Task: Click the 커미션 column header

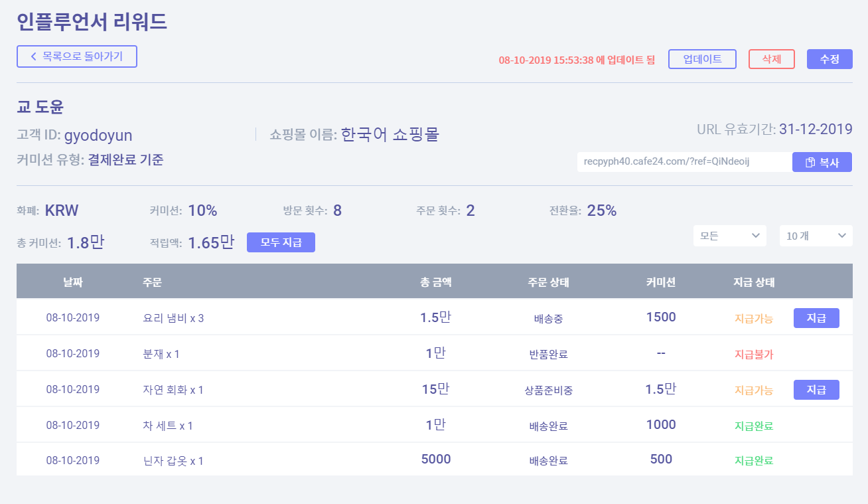Action: click(660, 282)
